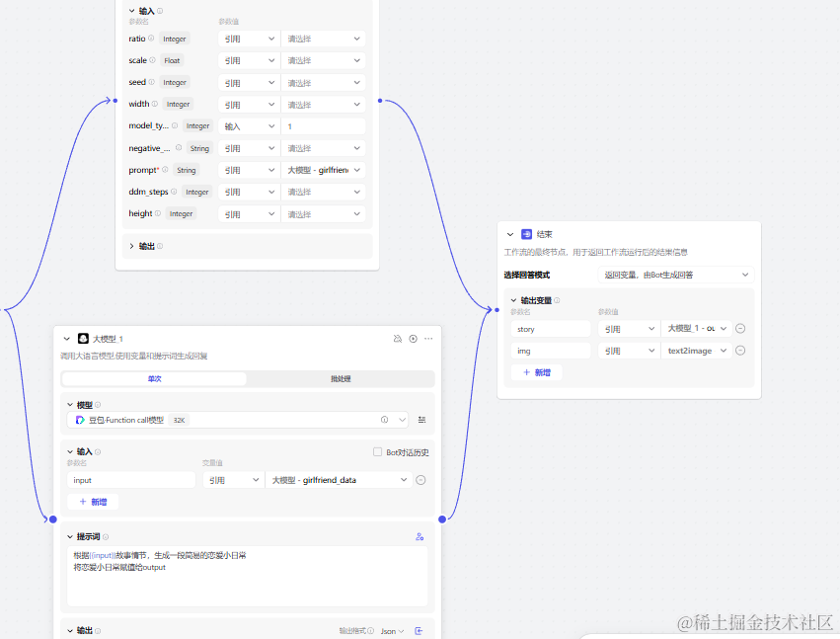Image resolution: width=840 pixels, height=639 pixels.
Task: Click 新增 button in 大模型_1 输入
Action: click(x=93, y=502)
